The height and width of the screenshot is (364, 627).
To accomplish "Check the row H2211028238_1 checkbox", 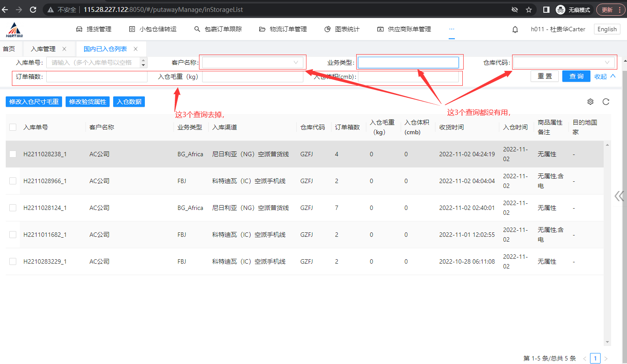I will (13, 154).
